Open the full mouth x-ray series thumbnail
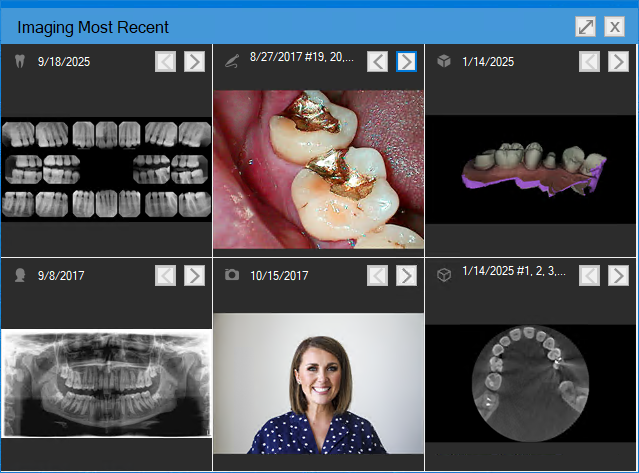 [x=106, y=169]
